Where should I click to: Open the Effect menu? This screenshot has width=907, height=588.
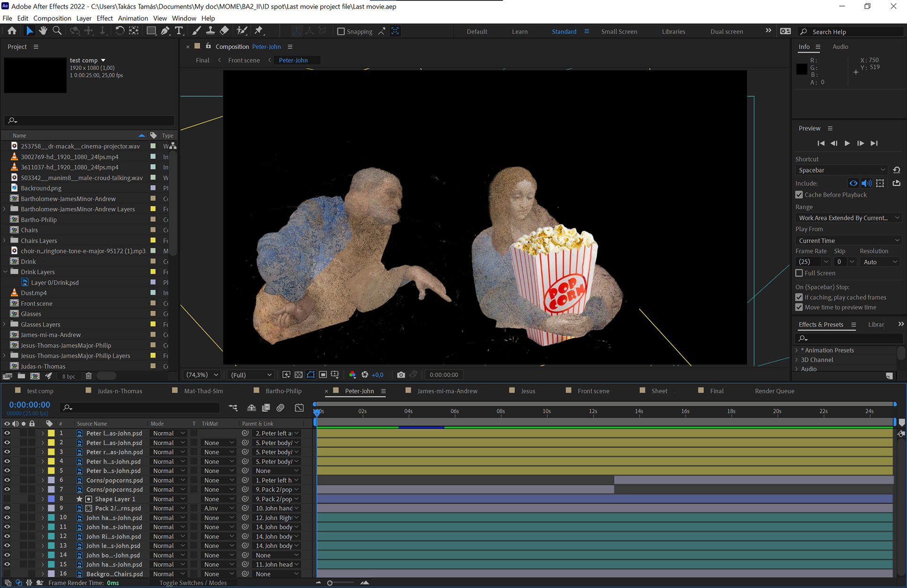(x=104, y=18)
